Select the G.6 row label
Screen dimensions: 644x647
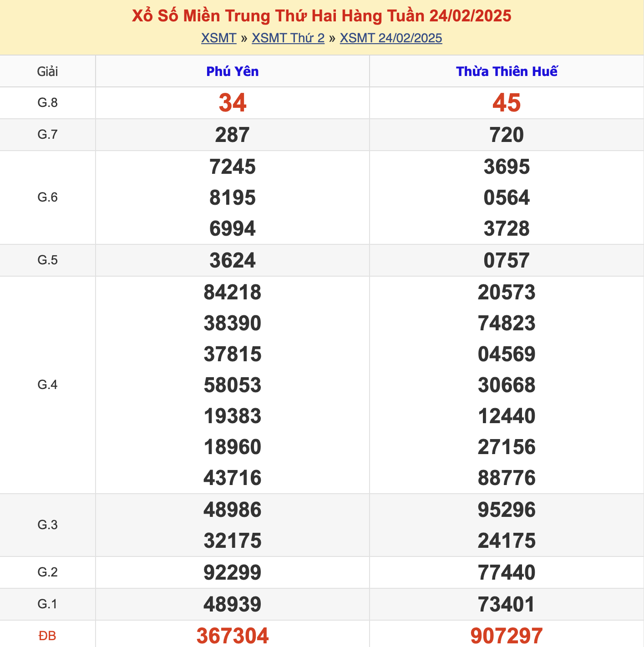[47, 197]
